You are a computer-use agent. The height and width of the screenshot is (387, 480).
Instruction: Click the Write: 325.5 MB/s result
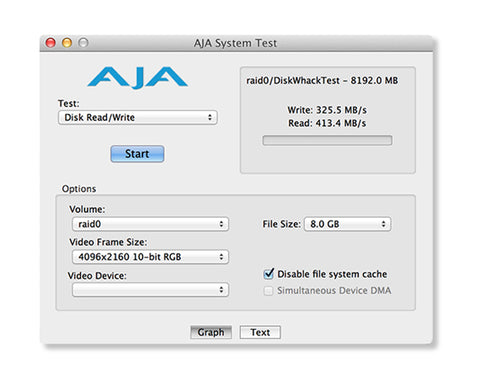[327, 110]
